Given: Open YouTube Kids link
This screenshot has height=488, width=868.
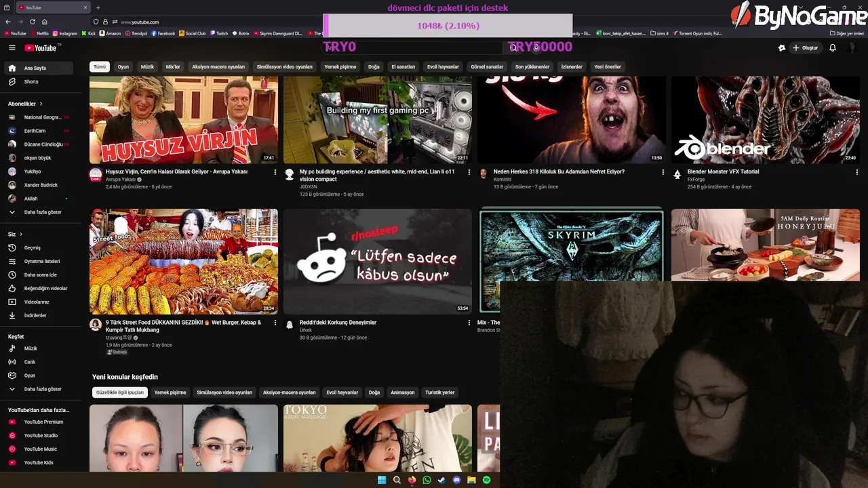Looking at the screenshot, I should (39, 462).
